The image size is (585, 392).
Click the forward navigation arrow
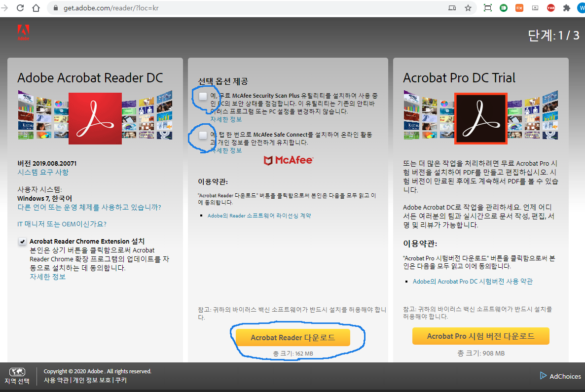tap(4, 8)
